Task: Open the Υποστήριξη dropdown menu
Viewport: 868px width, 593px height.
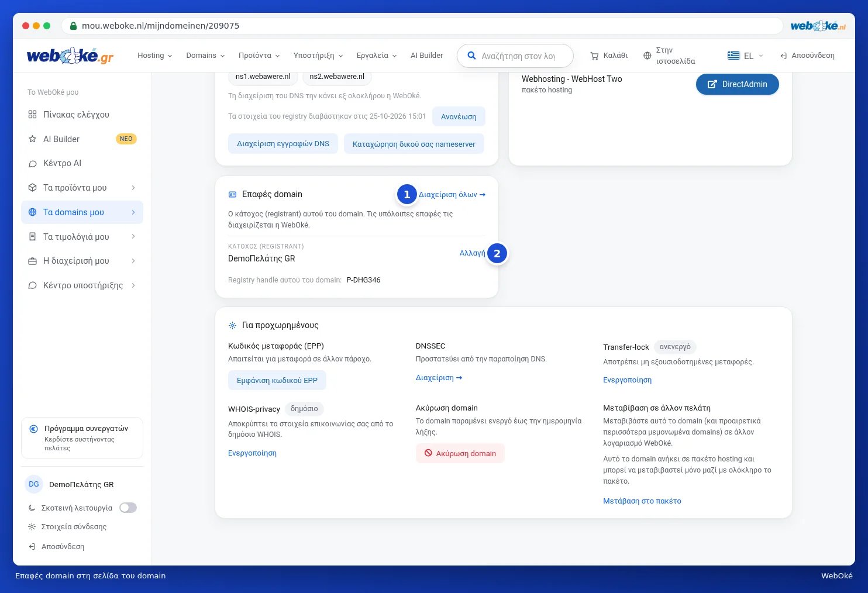Action: pos(318,56)
